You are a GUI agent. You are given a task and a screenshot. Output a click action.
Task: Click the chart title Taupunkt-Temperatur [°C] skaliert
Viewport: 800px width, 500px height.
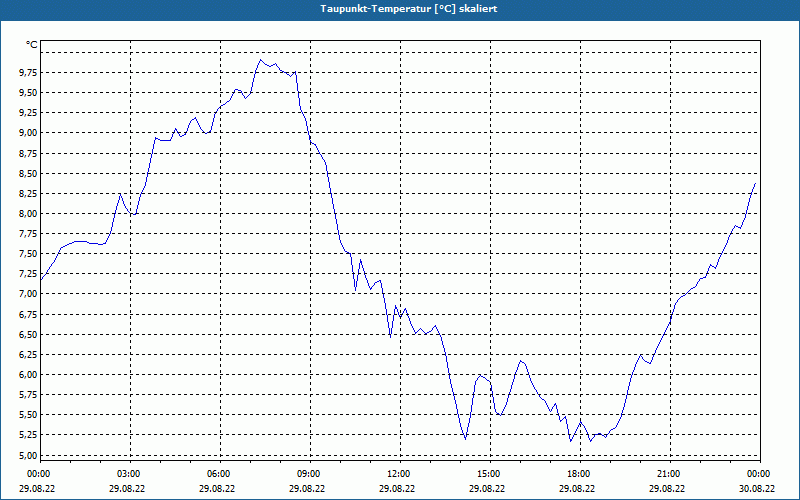click(409, 9)
